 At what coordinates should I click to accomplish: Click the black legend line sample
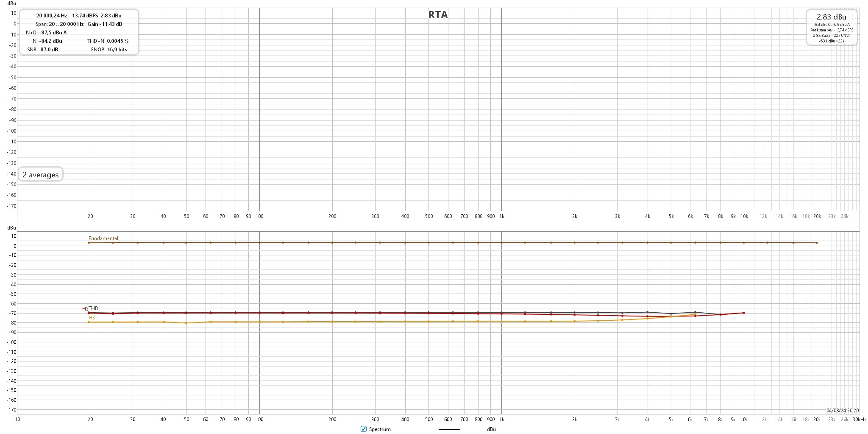[449, 429]
